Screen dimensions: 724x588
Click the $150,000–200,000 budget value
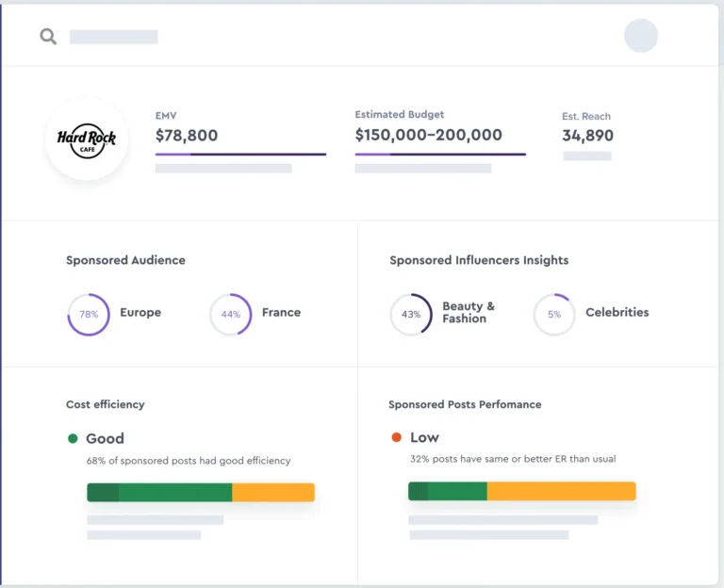[429, 135]
